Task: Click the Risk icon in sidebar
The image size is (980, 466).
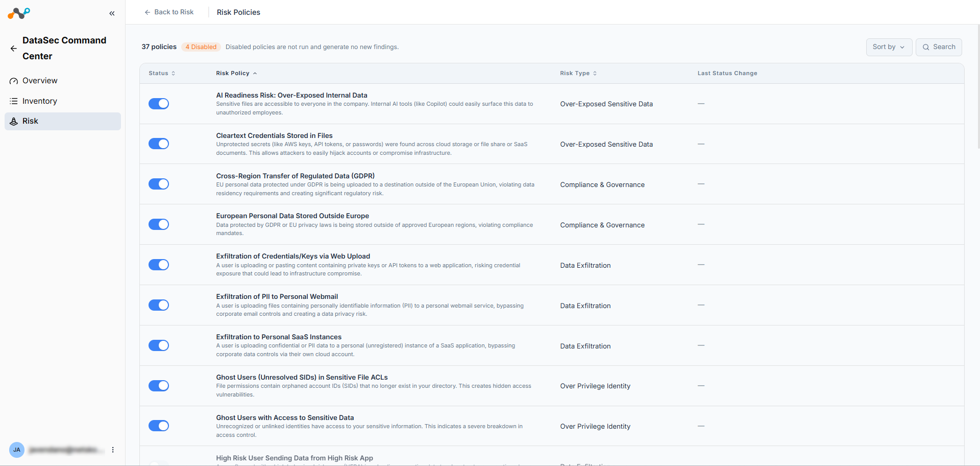Action: [14, 121]
